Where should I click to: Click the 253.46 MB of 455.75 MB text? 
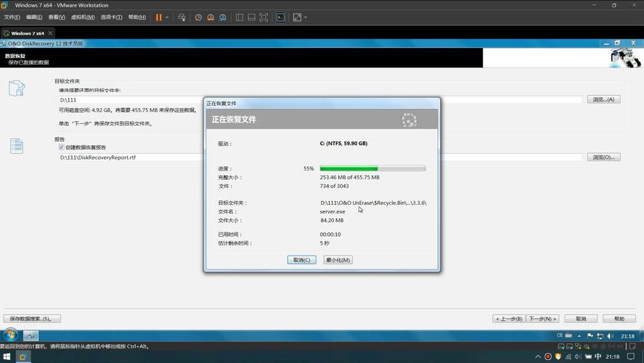pos(349,177)
